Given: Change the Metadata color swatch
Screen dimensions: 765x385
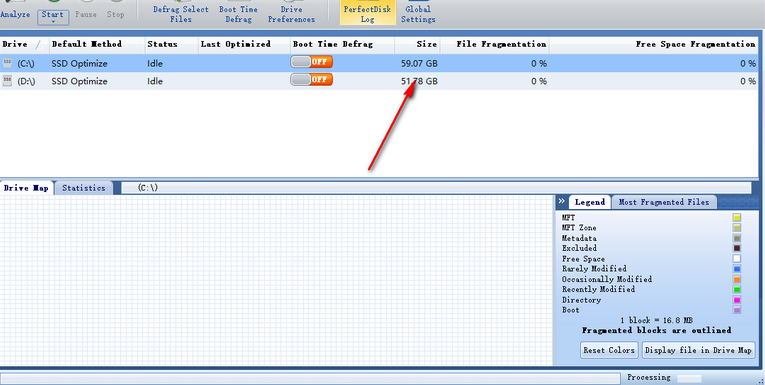Looking at the screenshot, I should pyautogui.click(x=737, y=238).
